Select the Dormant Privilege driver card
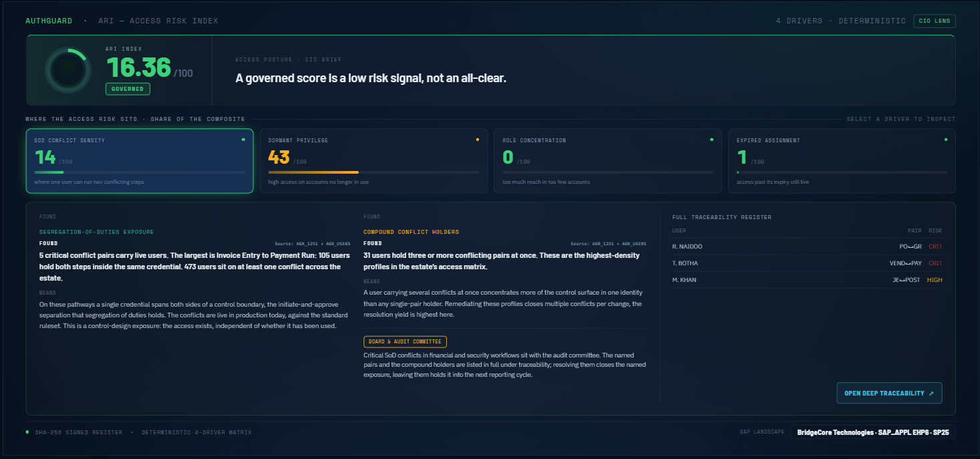The width and height of the screenshot is (980, 459). click(x=373, y=161)
